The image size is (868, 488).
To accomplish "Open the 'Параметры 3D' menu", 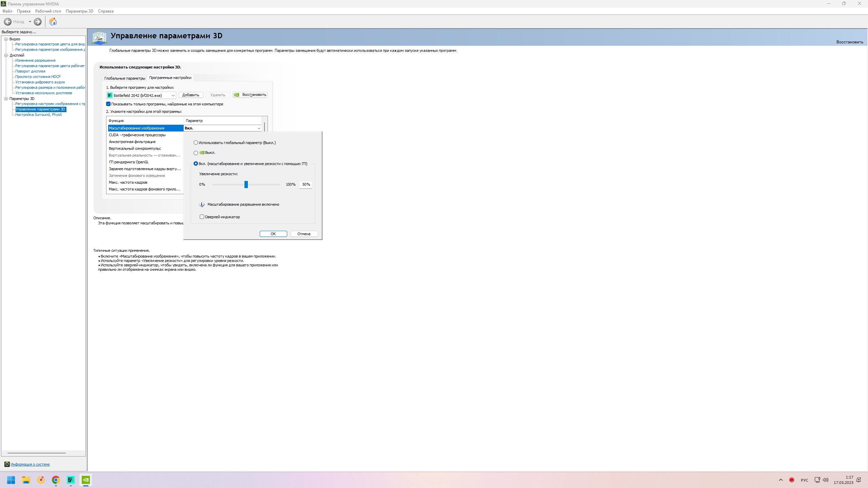I will [x=79, y=11].
